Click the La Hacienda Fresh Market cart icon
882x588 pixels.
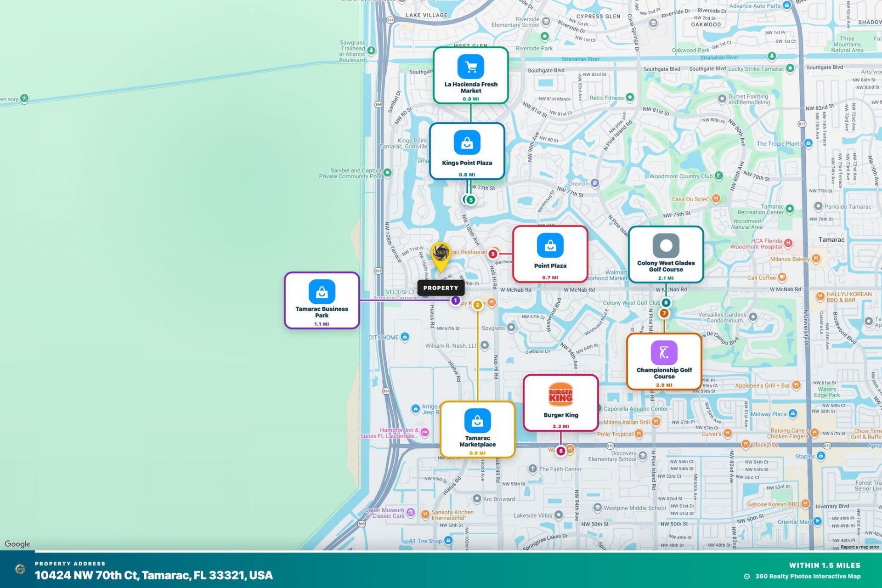(471, 67)
